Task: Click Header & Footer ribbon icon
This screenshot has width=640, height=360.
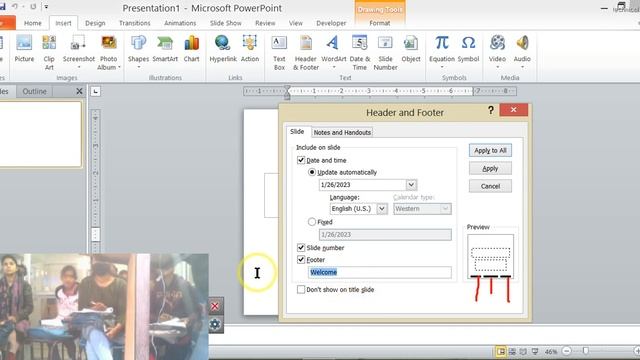Action: [x=306, y=42]
